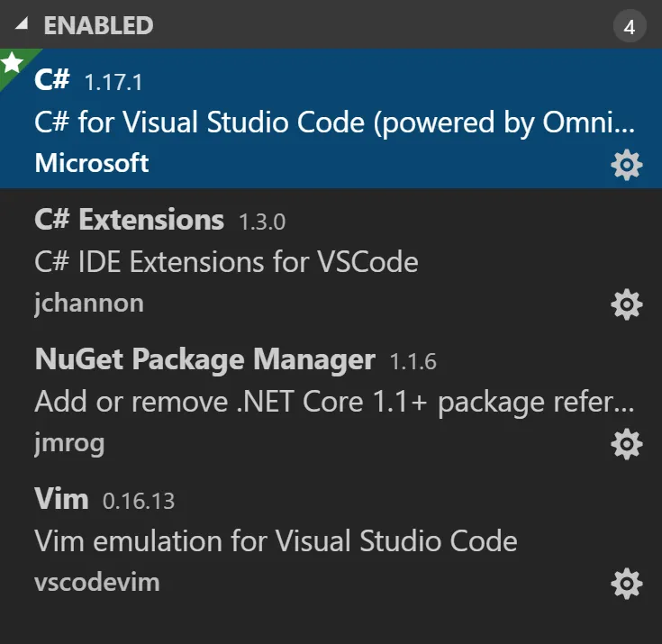Screen dimensions: 662x644
Task: Select the Vim extension title
Action: tap(61, 498)
